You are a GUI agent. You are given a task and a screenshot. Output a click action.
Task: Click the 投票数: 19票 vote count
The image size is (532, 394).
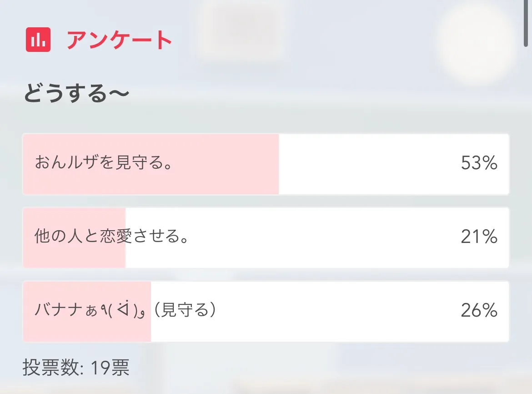coord(76,368)
